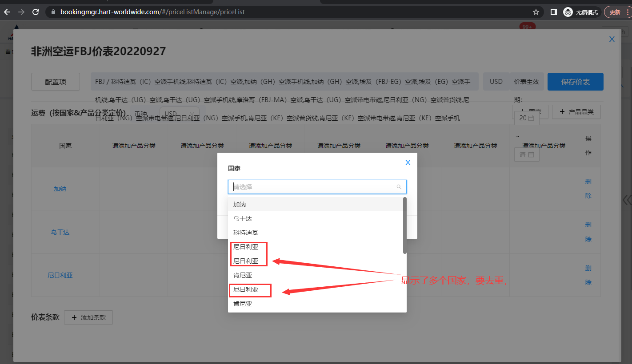Reload the page with refresh icon
Screen dimensions: 632x364
pyautogui.click(x=36, y=12)
